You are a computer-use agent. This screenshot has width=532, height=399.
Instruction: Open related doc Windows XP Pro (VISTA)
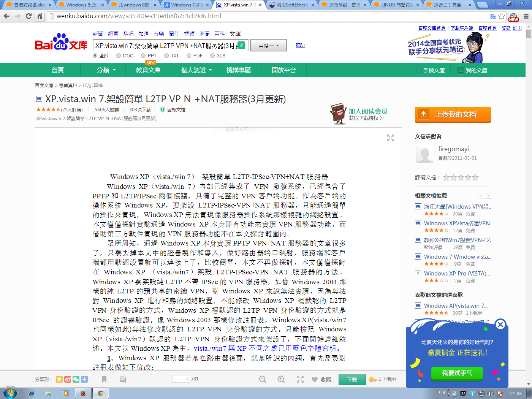pyautogui.click(x=457, y=274)
